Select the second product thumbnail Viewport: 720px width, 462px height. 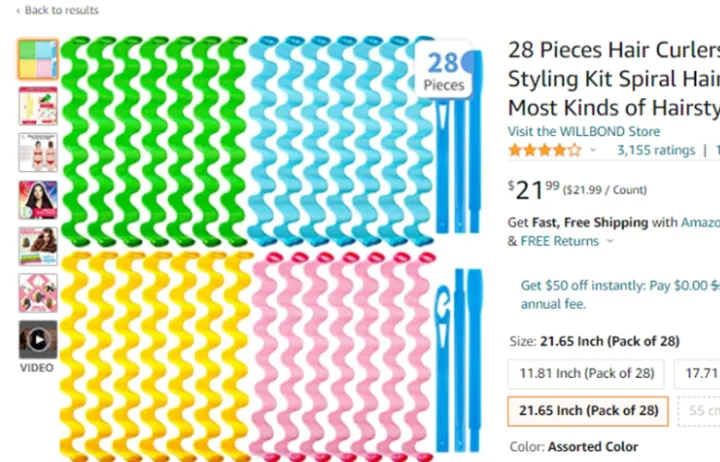[x=38, y=106]
